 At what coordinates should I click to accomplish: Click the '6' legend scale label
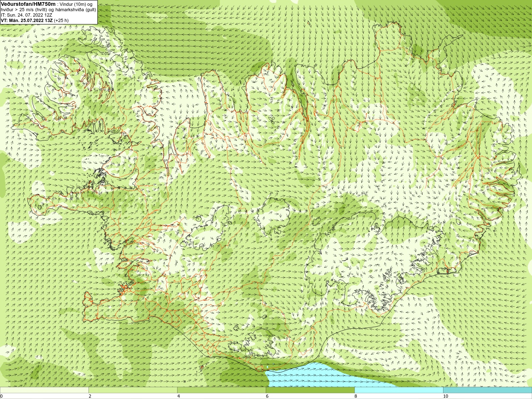click(x=267, y=396)
